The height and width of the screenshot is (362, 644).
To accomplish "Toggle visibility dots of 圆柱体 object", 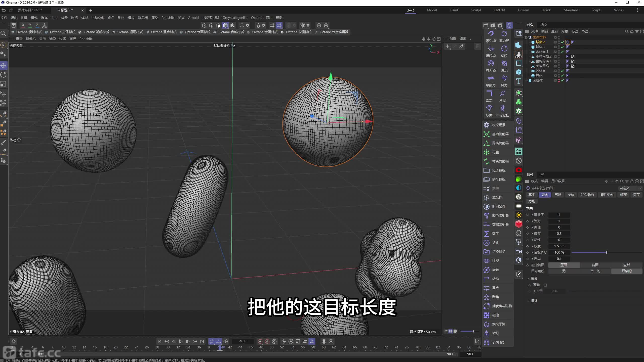I will coord(559,80).
